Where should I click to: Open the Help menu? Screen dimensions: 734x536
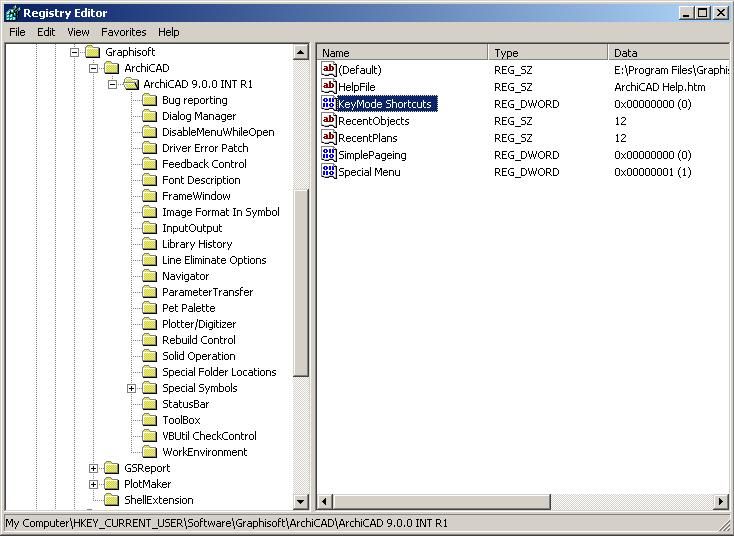click(169, 32)
